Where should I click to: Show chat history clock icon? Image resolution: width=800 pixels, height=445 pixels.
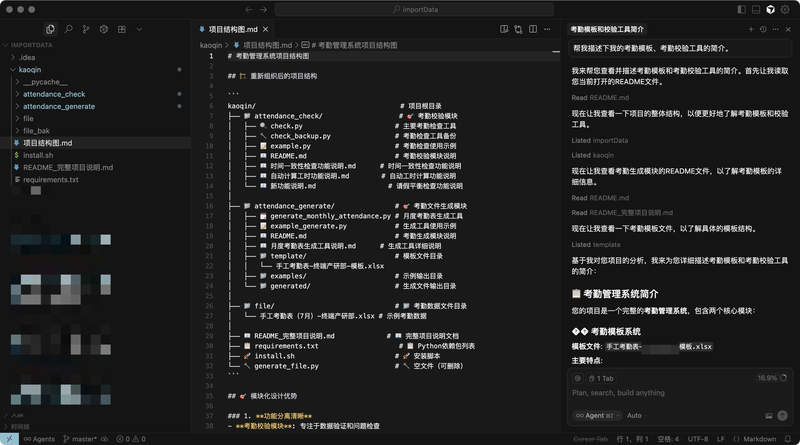(763, 29)
